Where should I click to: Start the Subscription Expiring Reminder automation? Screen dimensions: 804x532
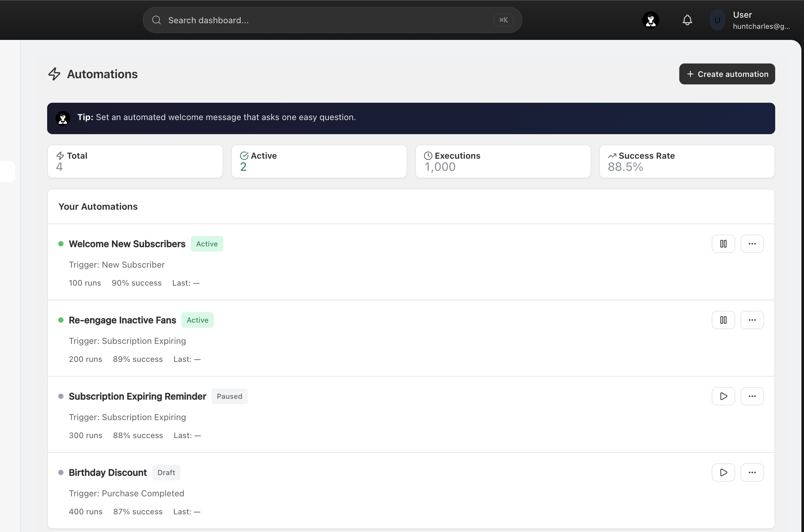click(723, 396)
